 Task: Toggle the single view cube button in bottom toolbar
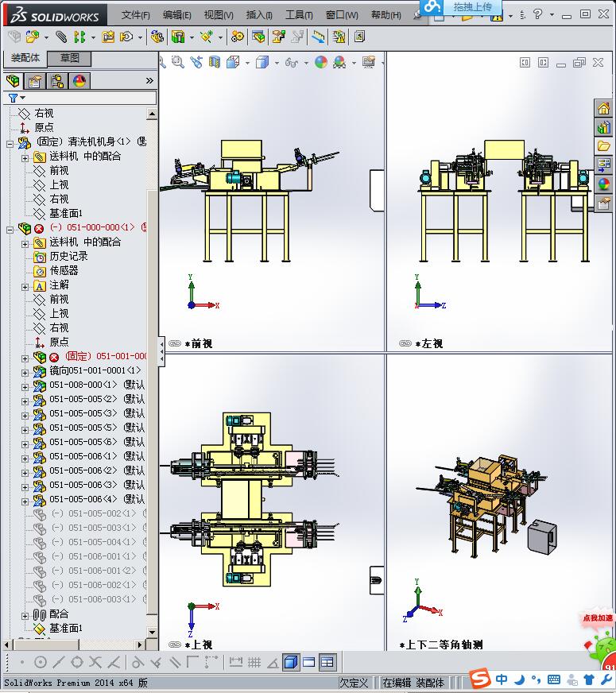[291, 662]
